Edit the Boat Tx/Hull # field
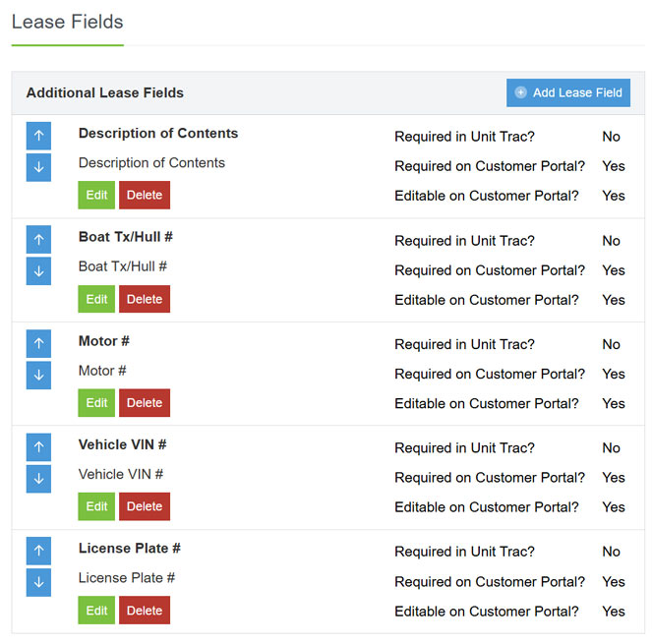The image size is (652, 644). 96,299
